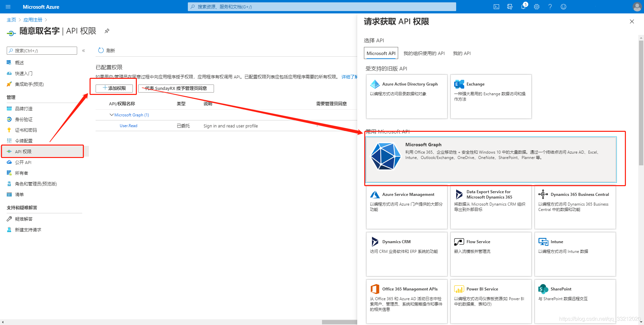Open the Cloud Shell icon in top bar
Screen dimensions: 644x325
tap(496, 7)
